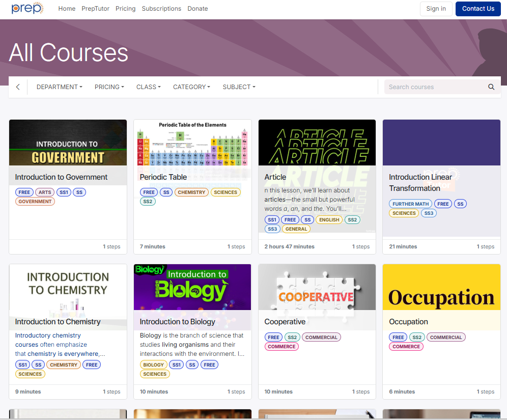Click the search magnifier icon
The height and width of the screenshot is (420, 507).
[x=491, y=87]
